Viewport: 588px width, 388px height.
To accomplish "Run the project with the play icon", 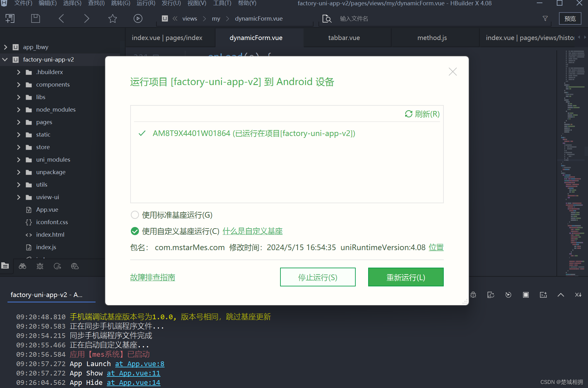I will pos(138,18).
